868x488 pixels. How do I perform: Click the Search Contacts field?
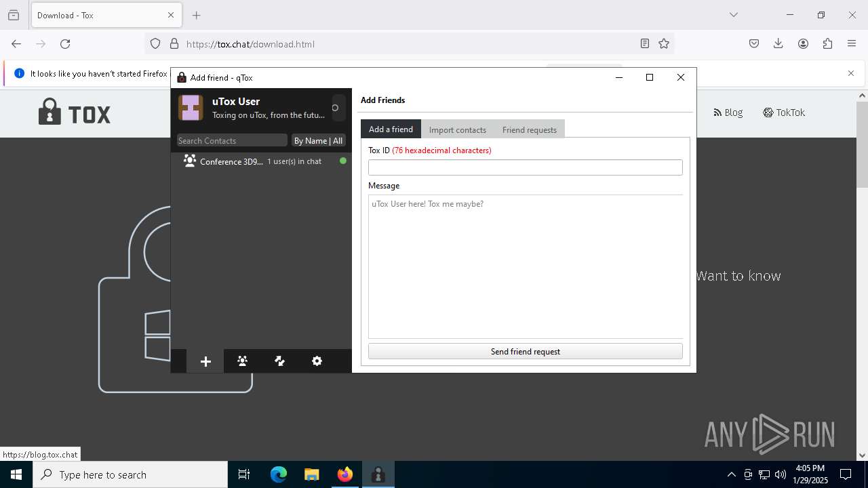[x=232, y=140]
